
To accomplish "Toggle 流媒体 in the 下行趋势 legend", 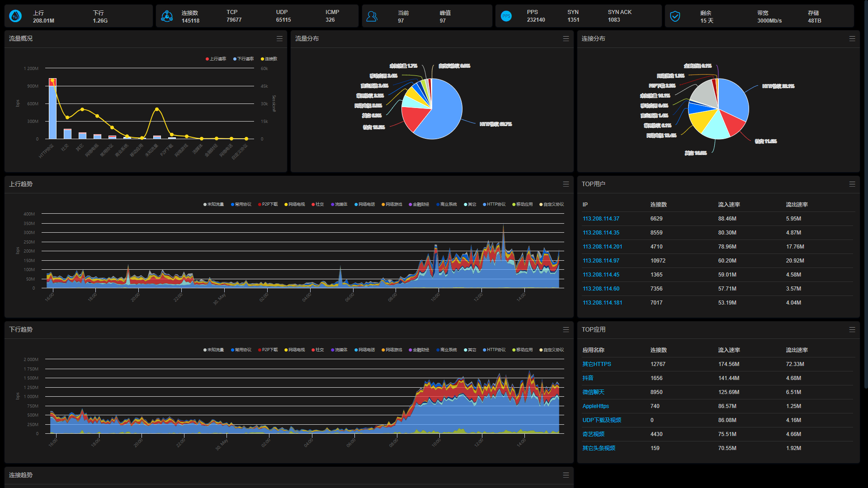I will coord(339,350).
